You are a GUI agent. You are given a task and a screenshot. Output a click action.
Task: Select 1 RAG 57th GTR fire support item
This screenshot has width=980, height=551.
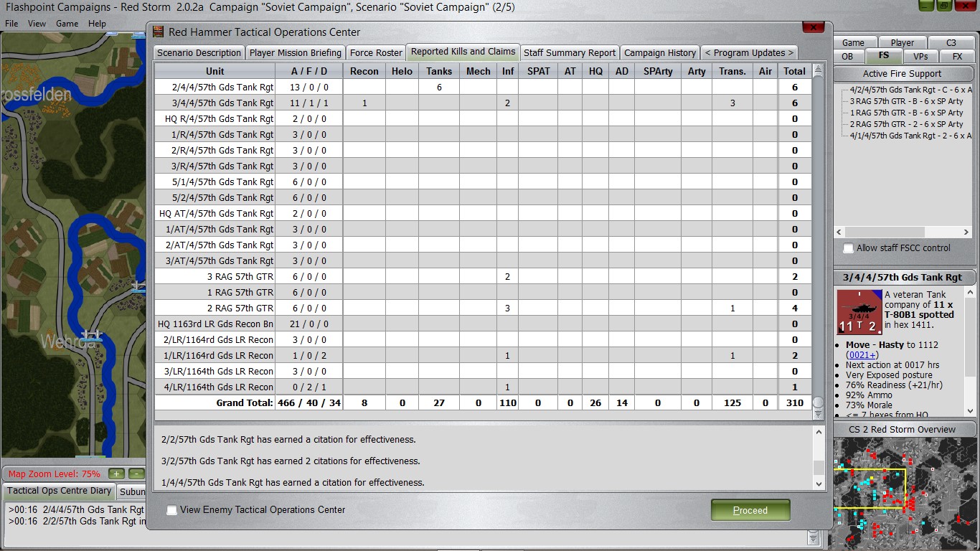[906, 113]
